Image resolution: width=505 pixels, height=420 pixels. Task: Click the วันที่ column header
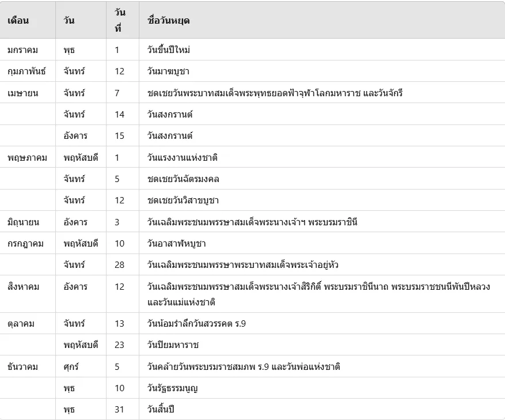point(120,20)
